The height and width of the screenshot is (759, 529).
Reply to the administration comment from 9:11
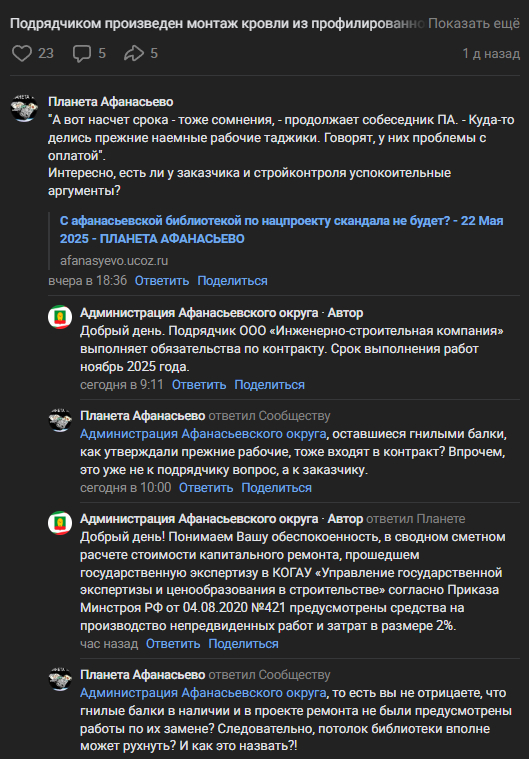pyautogui.click(x=199, y=385)
